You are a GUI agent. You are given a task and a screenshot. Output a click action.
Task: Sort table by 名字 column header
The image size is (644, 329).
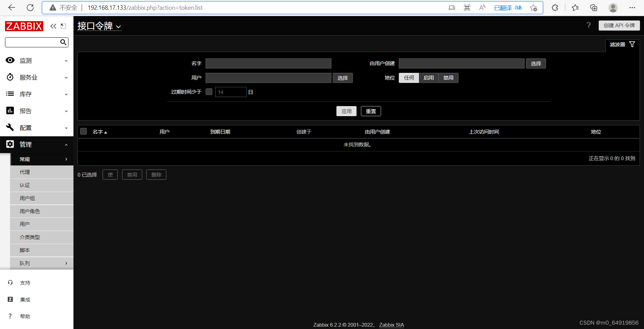pos(100,132)
